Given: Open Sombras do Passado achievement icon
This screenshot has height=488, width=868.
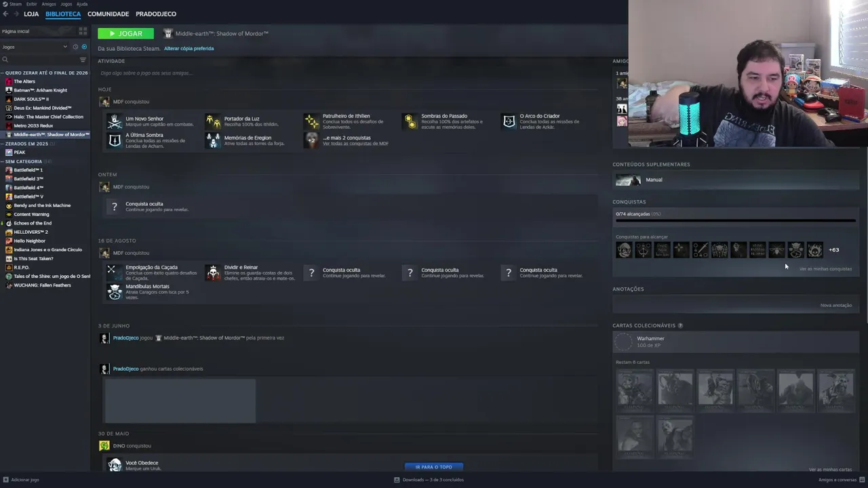Looking at the screenshot, I should point(410,121).
